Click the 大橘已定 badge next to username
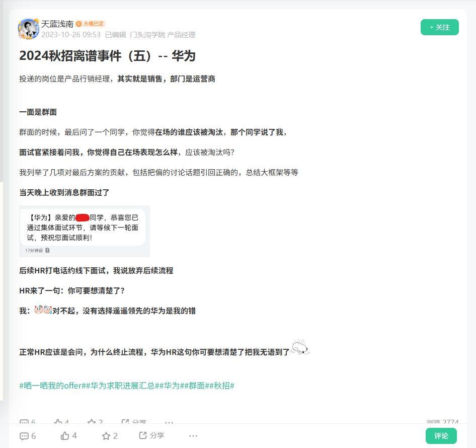The width and height of the screenshot is (476, 448). click(90, 24)
